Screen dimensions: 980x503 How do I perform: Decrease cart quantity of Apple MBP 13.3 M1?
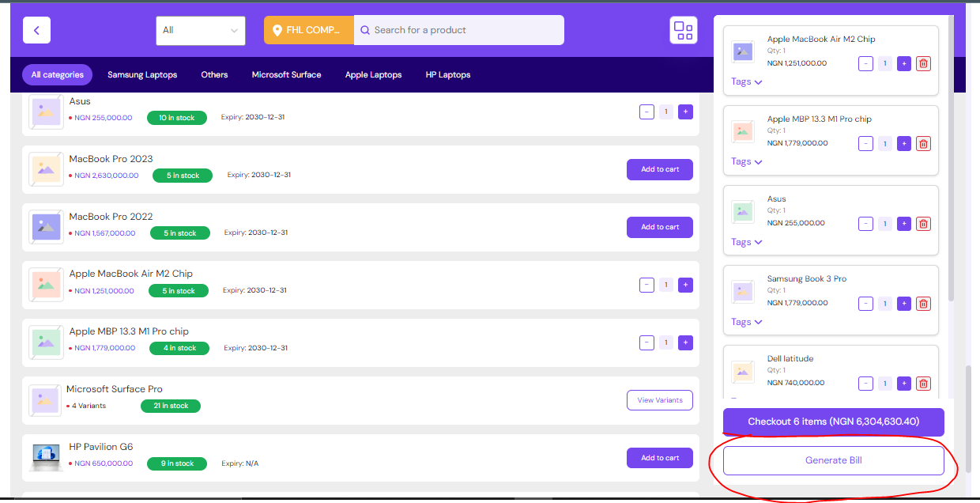pos(865,143)
